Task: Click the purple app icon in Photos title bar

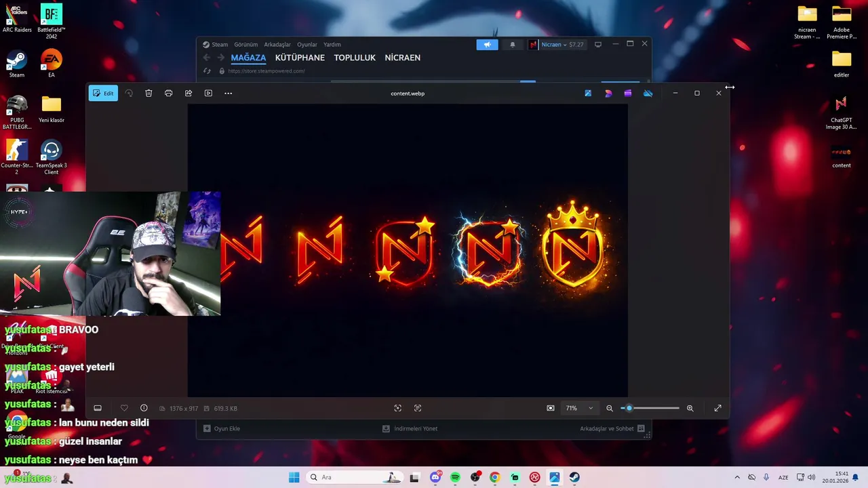Action: tap(628, 93)
